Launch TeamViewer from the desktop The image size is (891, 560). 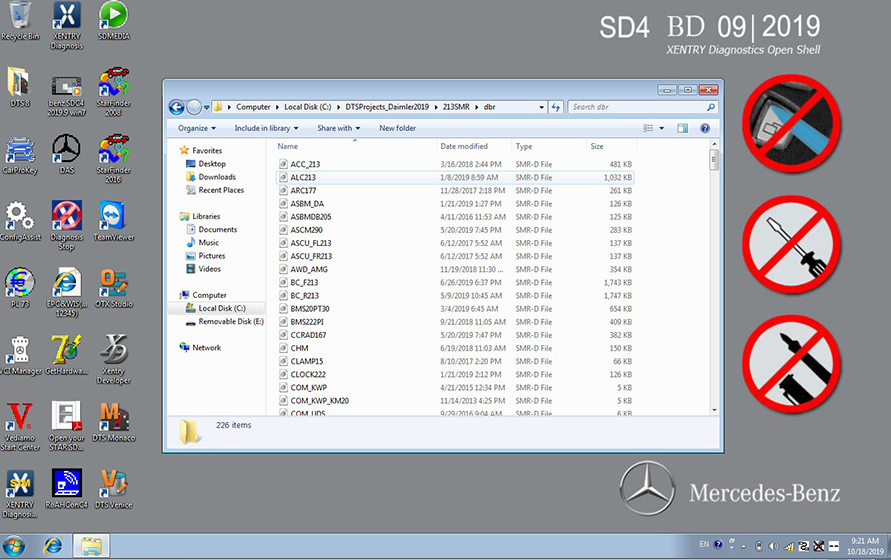tap(113, 221)
